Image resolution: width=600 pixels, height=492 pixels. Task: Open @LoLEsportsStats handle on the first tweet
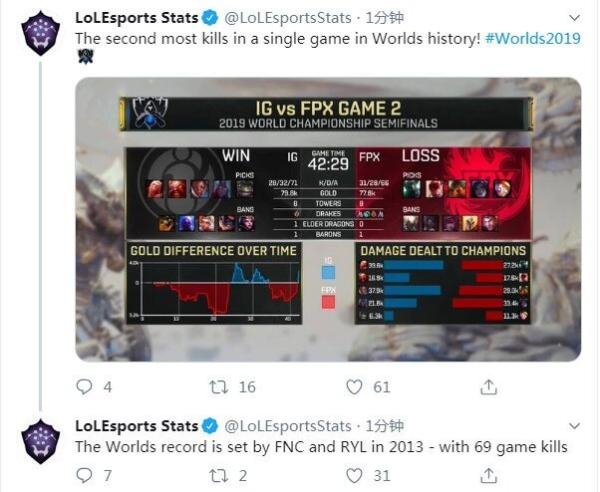[288, 18]
